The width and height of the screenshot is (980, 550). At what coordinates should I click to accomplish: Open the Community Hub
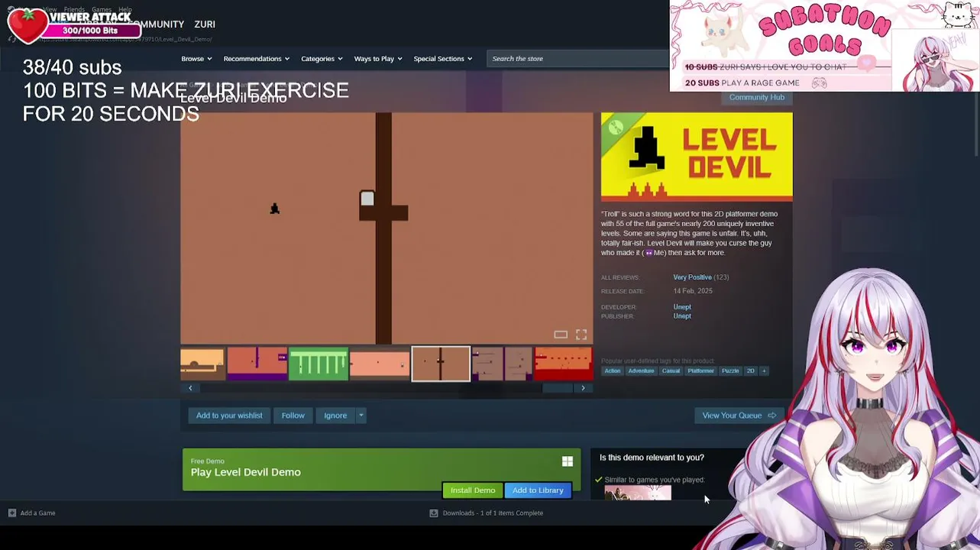(757, 97)
